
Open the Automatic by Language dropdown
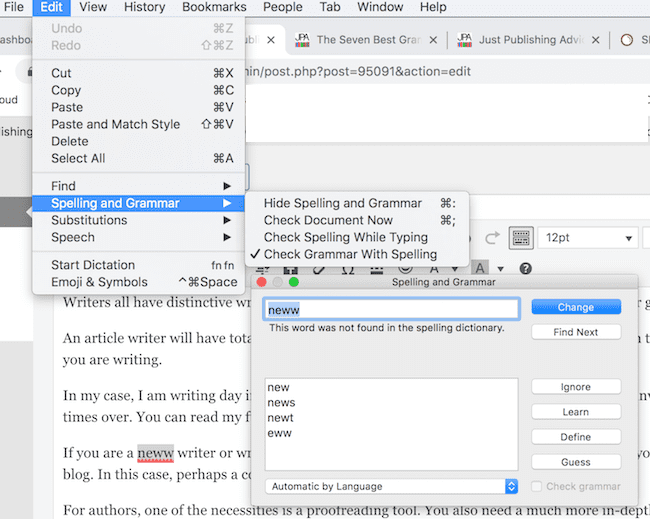[x=392, y=486]
